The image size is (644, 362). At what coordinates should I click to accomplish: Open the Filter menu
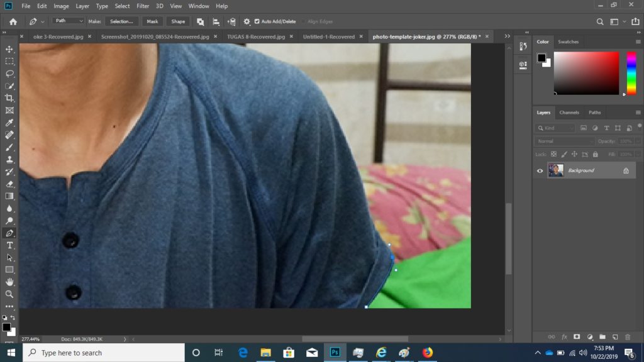point(143,6)
